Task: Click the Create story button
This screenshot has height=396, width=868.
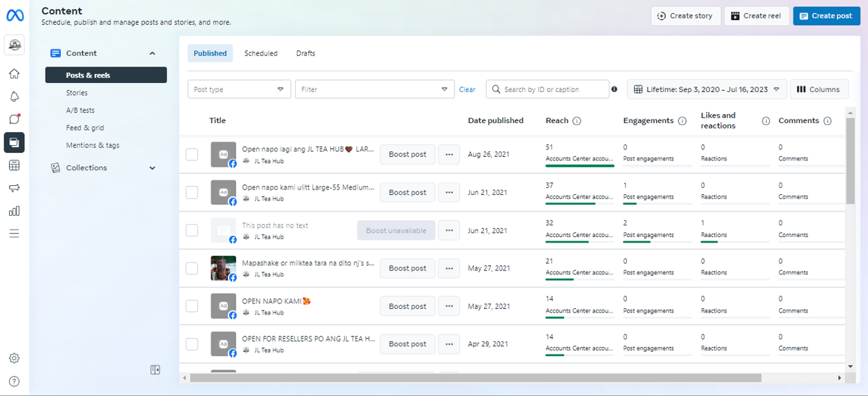Action: (686, 16)
